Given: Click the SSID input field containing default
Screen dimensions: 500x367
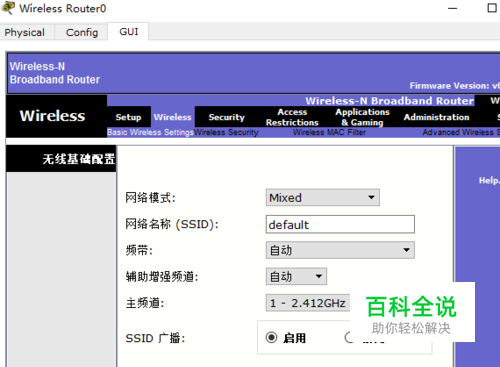Looking at the screenshot, I should point(340,224).
